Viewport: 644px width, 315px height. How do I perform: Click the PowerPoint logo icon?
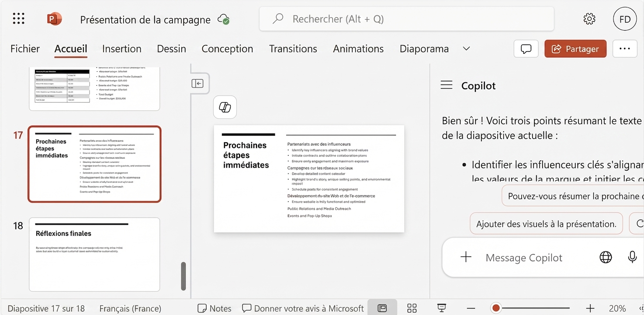click(55, 19)
